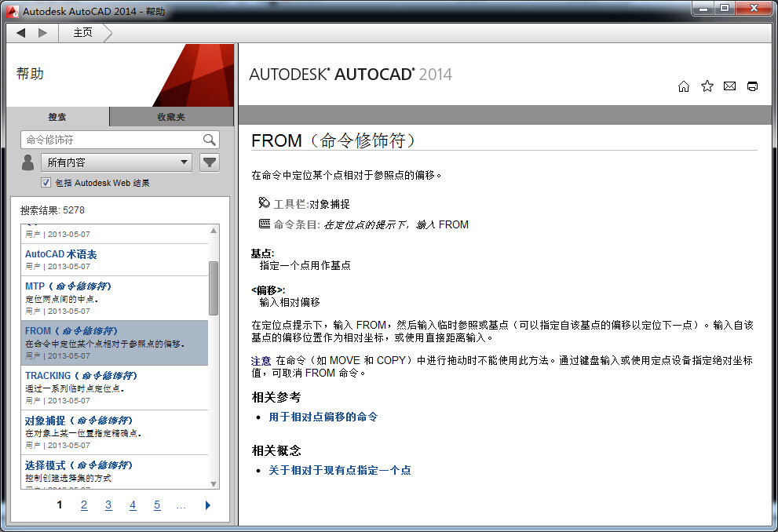Add page to favorites with star icon
Screen dimensions: 778x532
(707, 86)
